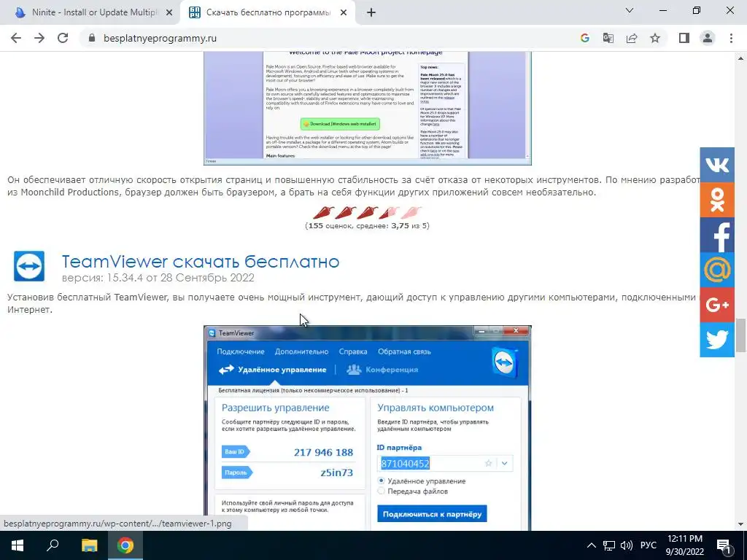Reload the current page

click(x=63, y=38)
